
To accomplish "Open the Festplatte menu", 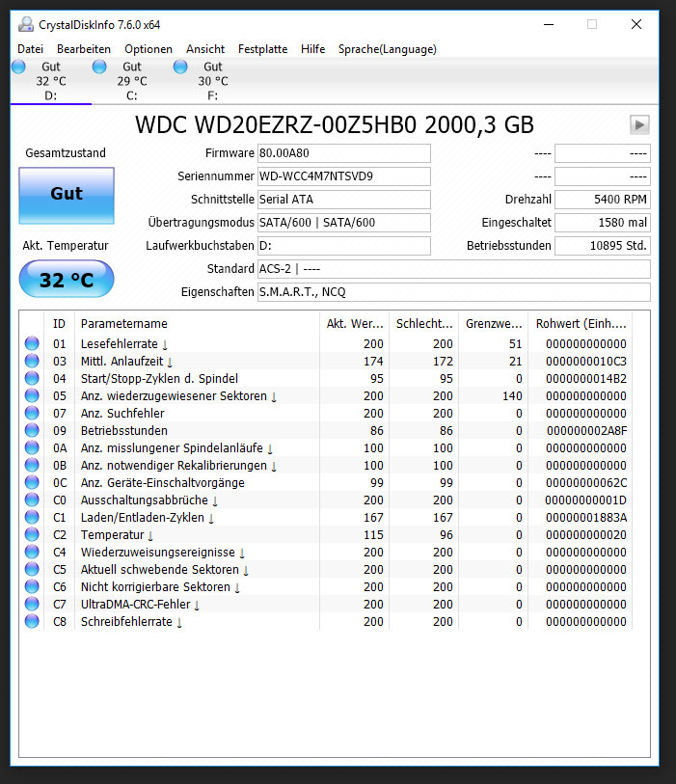I will click(x=262, y=49).
